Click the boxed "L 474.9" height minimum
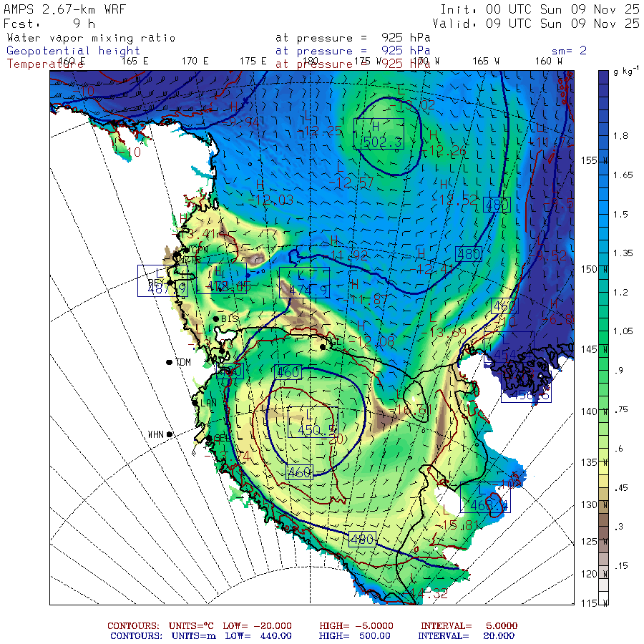This screenshot has width=644, height=644. click(x=304, y=283)
